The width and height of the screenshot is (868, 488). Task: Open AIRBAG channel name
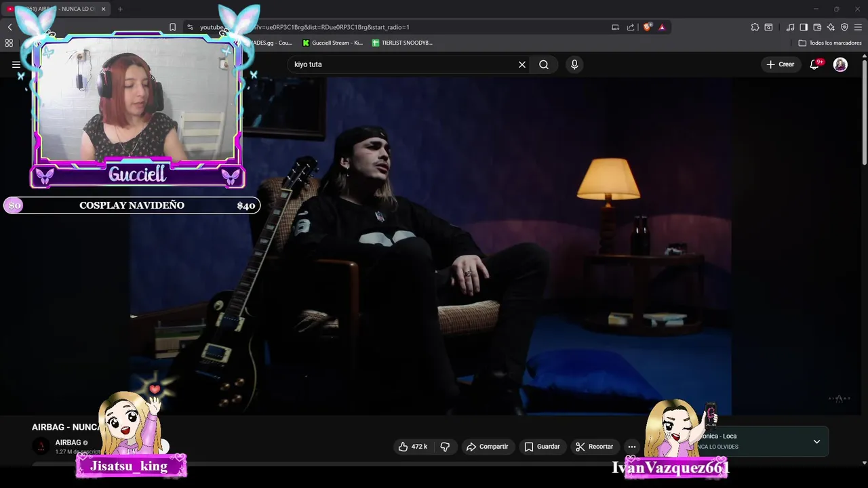(x=68, y=443)
